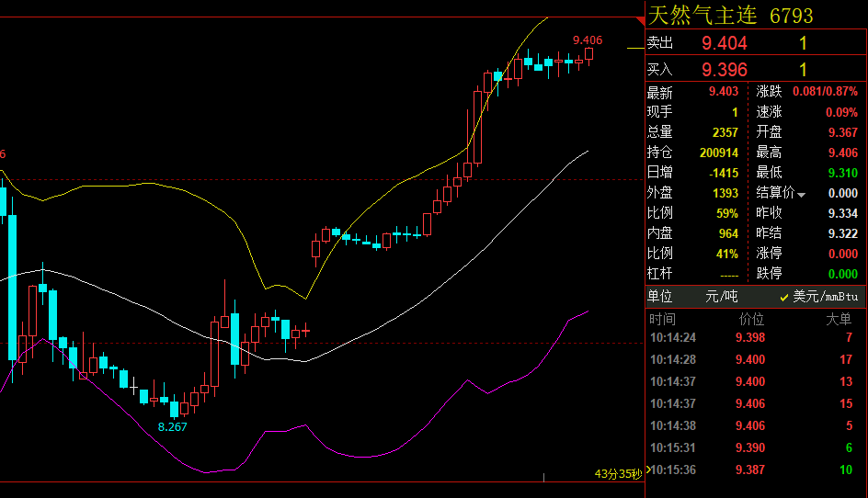
Task: Click the 卖出 price 9.404
Action: [x=724, y=43]
